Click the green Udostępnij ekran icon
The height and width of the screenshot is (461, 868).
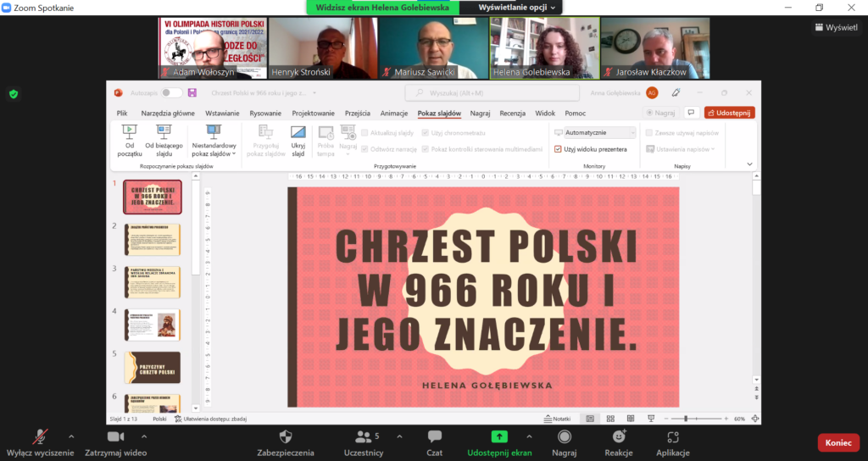click(499, 436)
